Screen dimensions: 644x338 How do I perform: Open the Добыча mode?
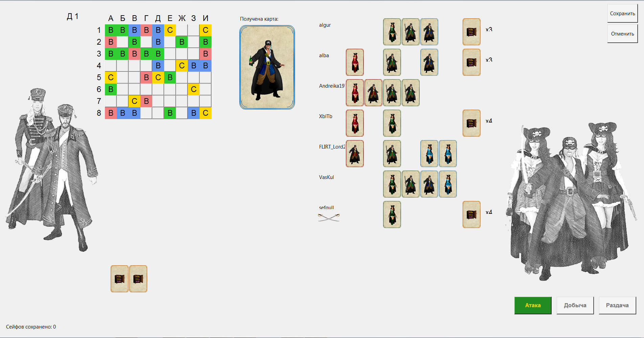point(575,305)
